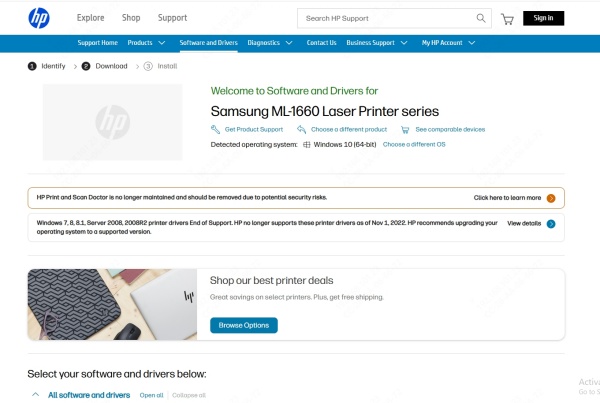Click the Shop our best printer deals heading
Image resolution: width=600 pixels, height=403 pixels.
tap(272, 281)
